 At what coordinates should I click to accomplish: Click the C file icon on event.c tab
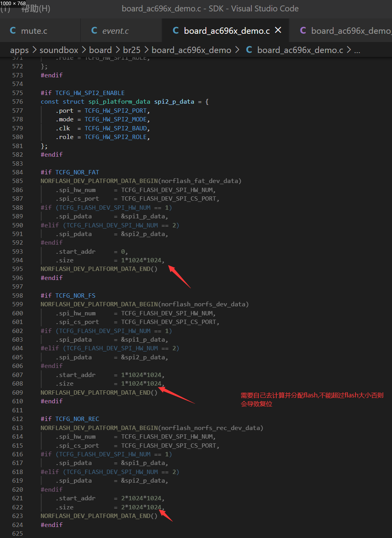click(x=94, y=30)
